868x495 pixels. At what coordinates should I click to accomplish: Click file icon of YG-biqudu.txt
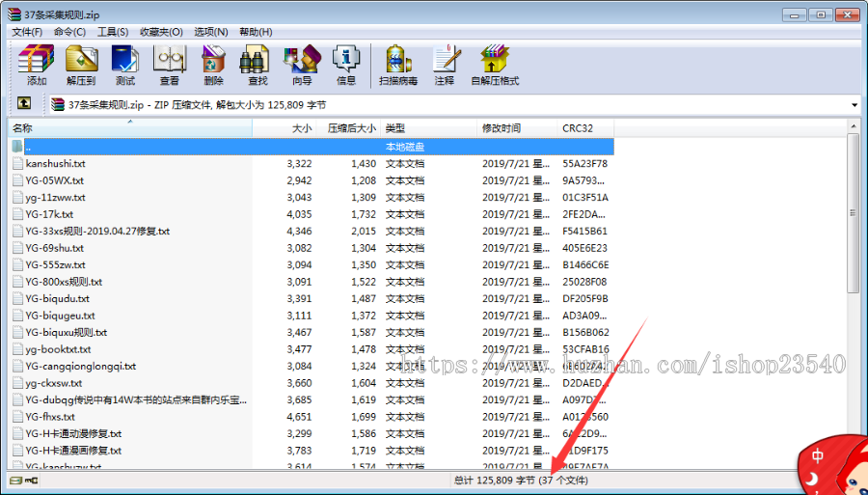click(18, 298)
